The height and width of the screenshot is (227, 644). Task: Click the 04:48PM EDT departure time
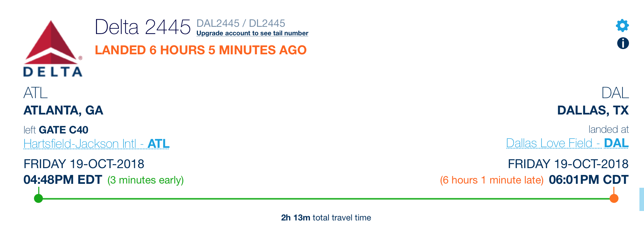pyautogui.click(x=63, y=180)
